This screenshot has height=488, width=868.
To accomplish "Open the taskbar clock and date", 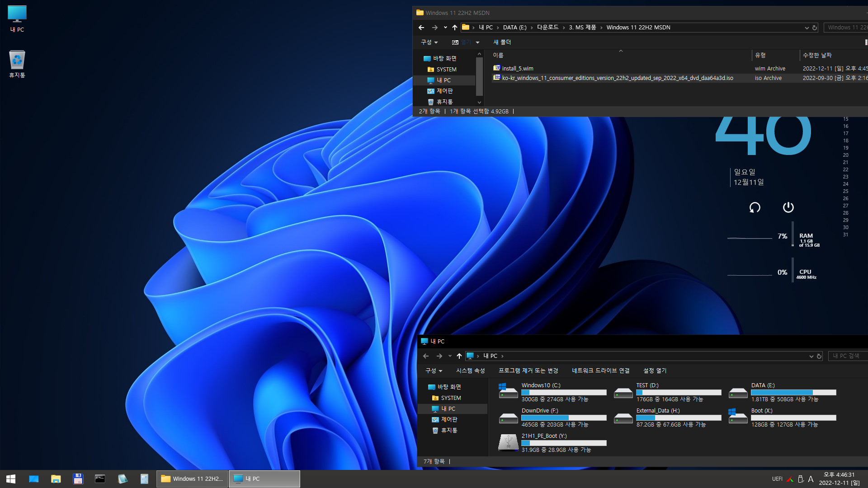I will [839, 479].
